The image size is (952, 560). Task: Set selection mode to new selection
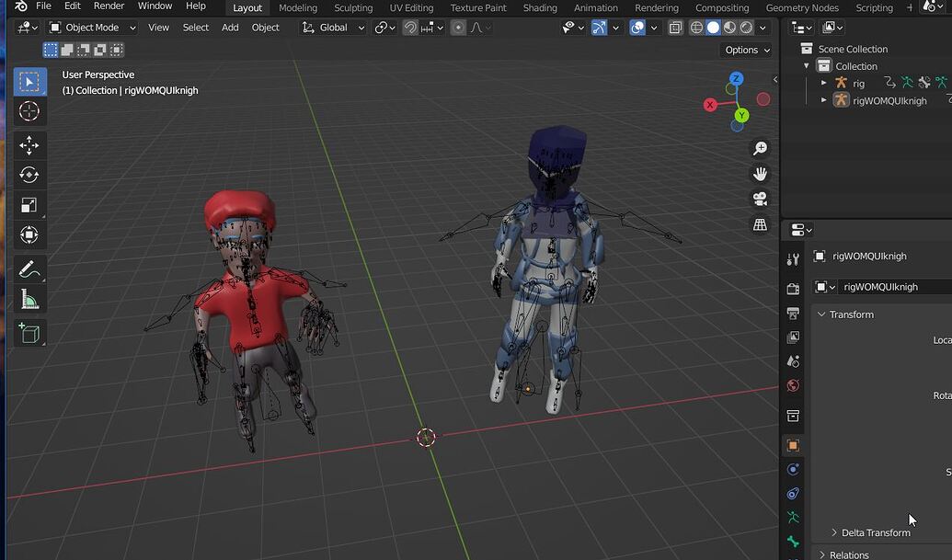point(51,50)
